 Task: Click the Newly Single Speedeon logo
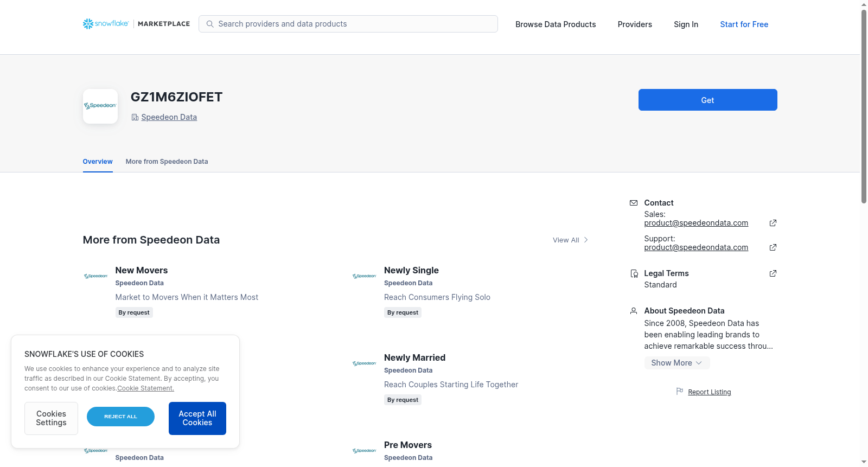pos(364,276)
